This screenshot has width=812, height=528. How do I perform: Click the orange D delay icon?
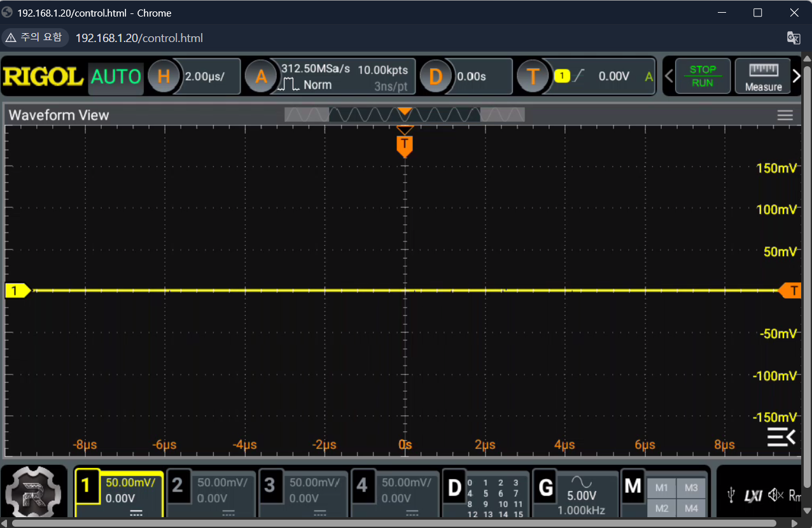[435, 77]
